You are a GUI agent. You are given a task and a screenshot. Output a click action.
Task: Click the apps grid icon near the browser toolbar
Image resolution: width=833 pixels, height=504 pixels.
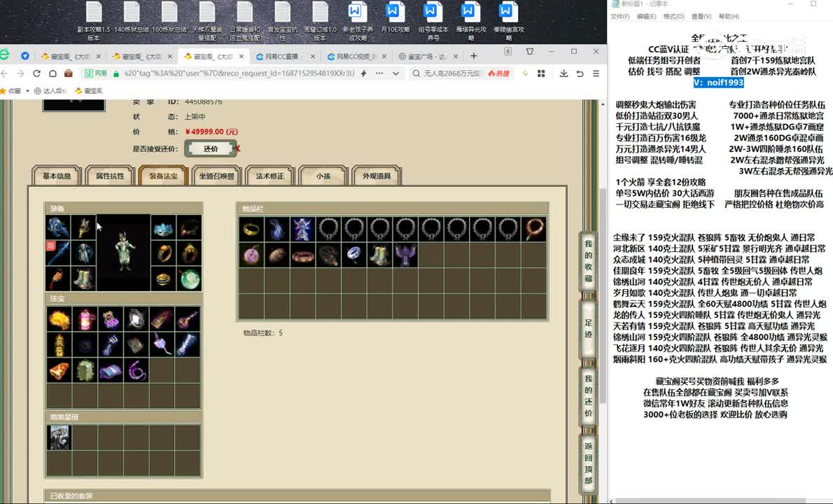[x=541, y=73]
